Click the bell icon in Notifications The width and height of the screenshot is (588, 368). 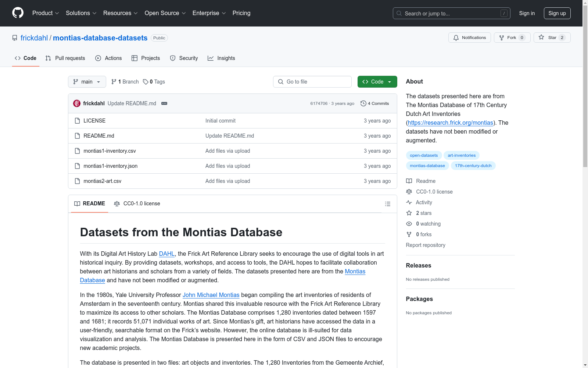(456, 38)
